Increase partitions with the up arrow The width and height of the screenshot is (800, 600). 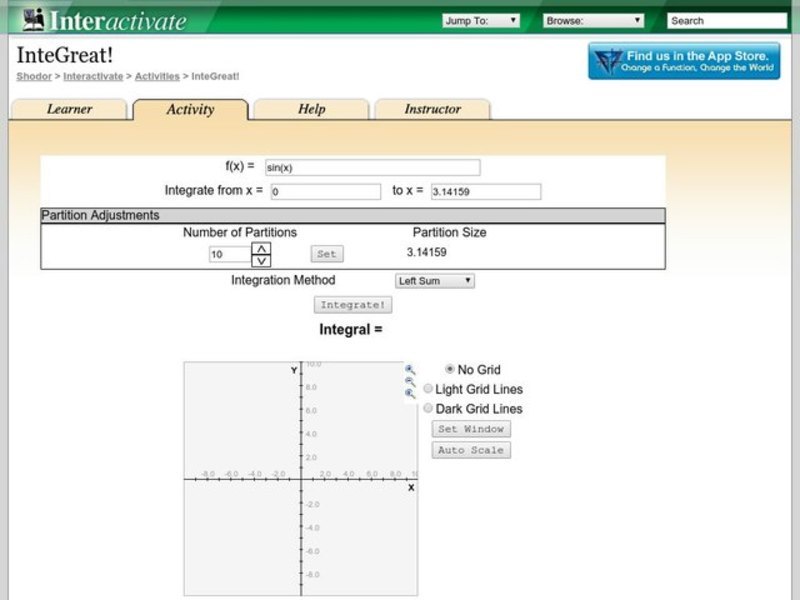point(260,248)
